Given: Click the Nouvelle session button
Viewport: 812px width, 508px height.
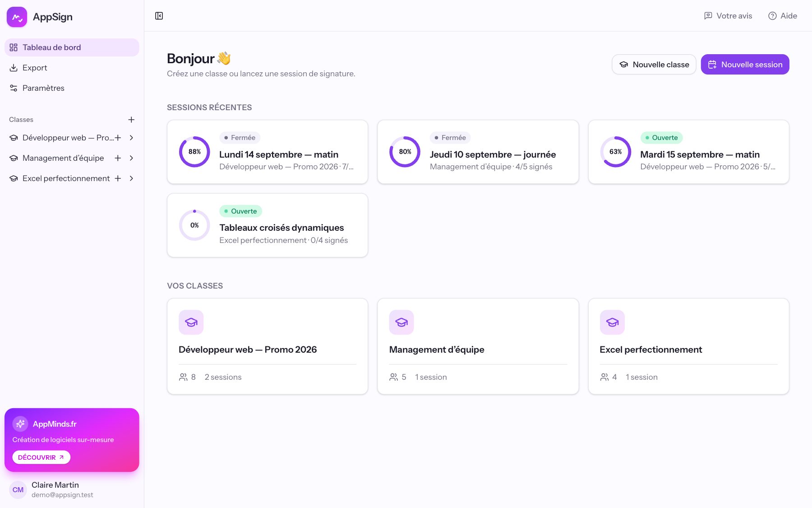Looking at the screenshot, I should pyautogui.click(x=745, y=65).
